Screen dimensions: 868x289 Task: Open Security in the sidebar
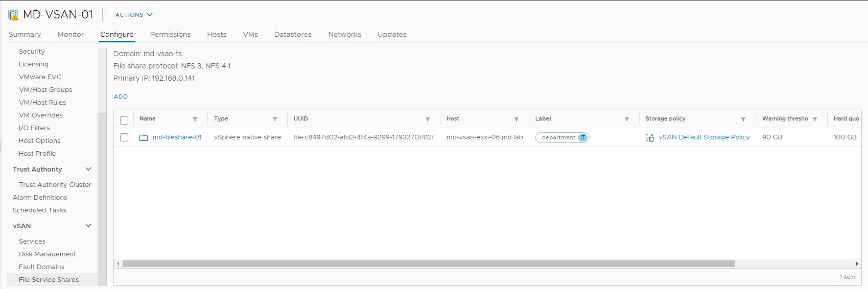(32, 52)
